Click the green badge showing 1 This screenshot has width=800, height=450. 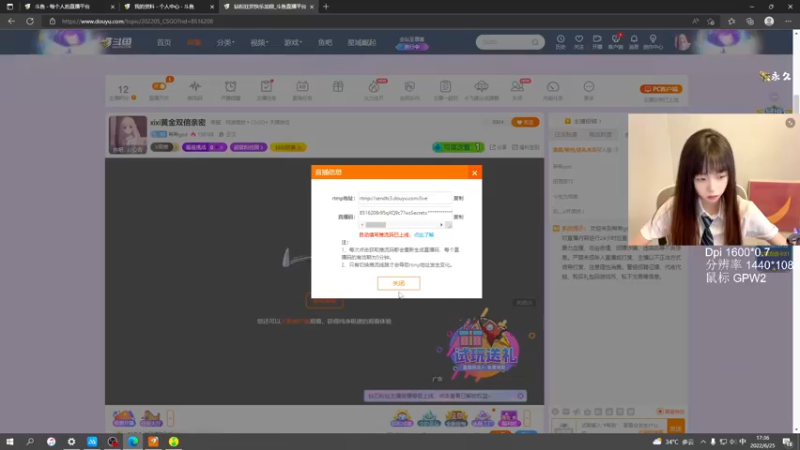tap(458, 147)
